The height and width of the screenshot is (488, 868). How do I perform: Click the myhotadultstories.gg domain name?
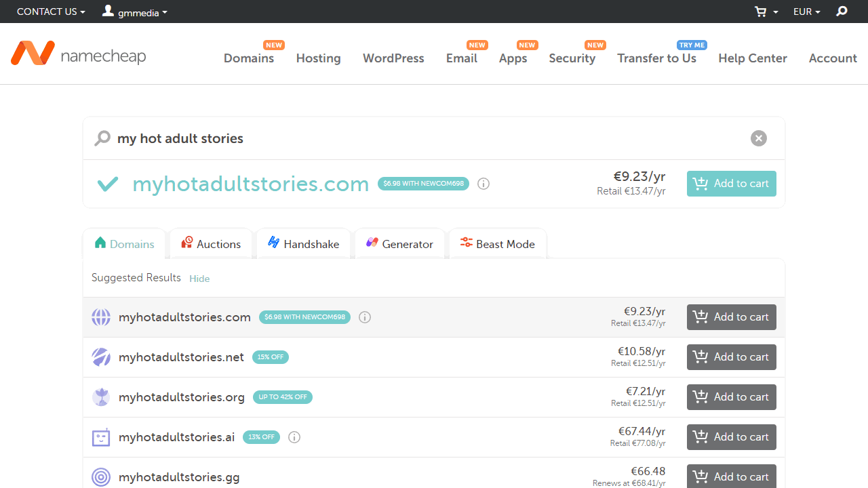tap(179, 477)
